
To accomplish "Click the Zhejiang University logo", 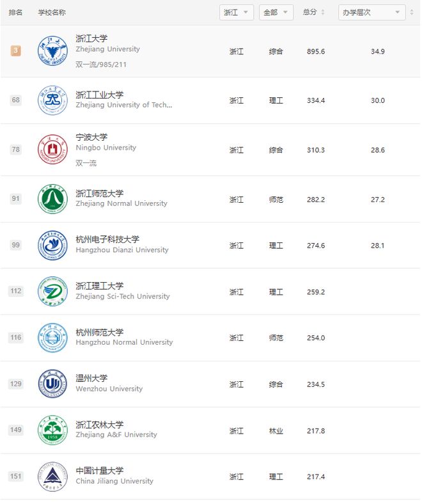I will 52,51.
